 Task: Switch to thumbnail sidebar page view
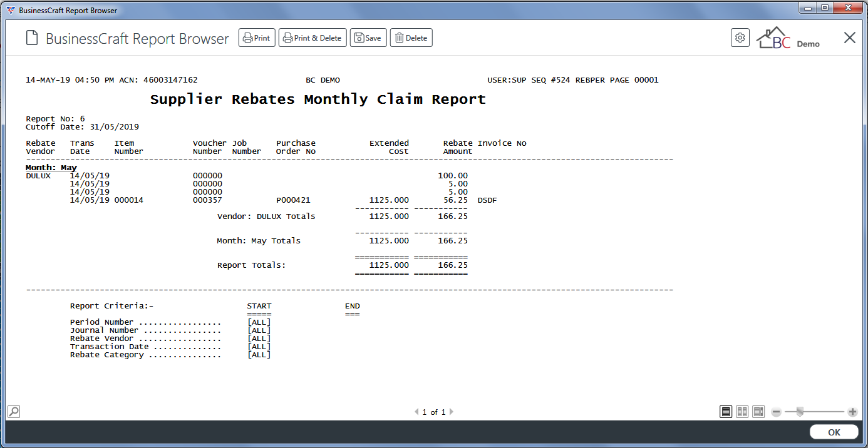pyautogui.click(x=758, y=412)
